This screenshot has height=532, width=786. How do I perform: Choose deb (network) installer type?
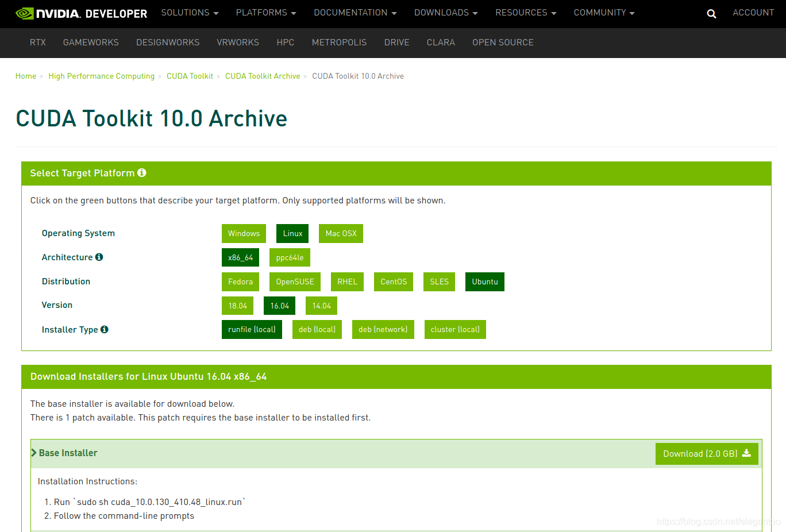point(383,329)
